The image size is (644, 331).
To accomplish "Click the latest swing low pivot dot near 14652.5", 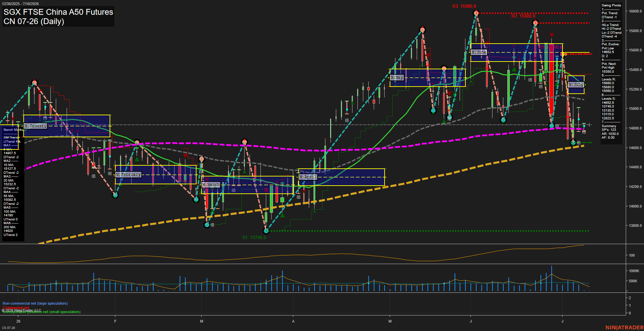I will 573,143.
